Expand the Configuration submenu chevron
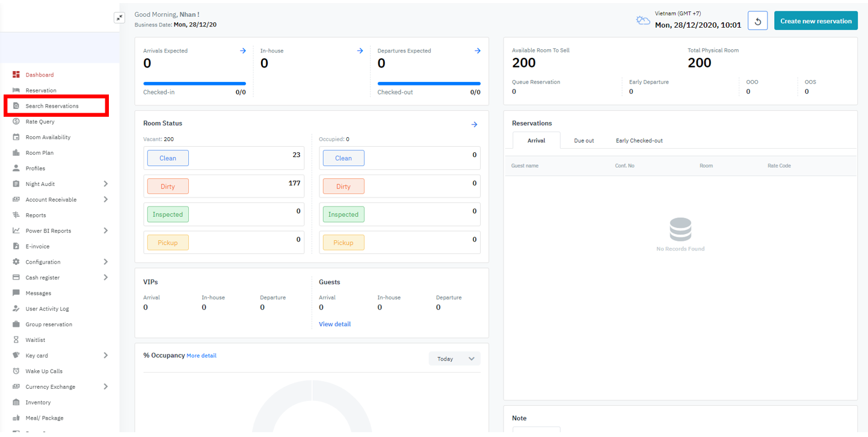 pyautogui.click(x=105, y=262)
